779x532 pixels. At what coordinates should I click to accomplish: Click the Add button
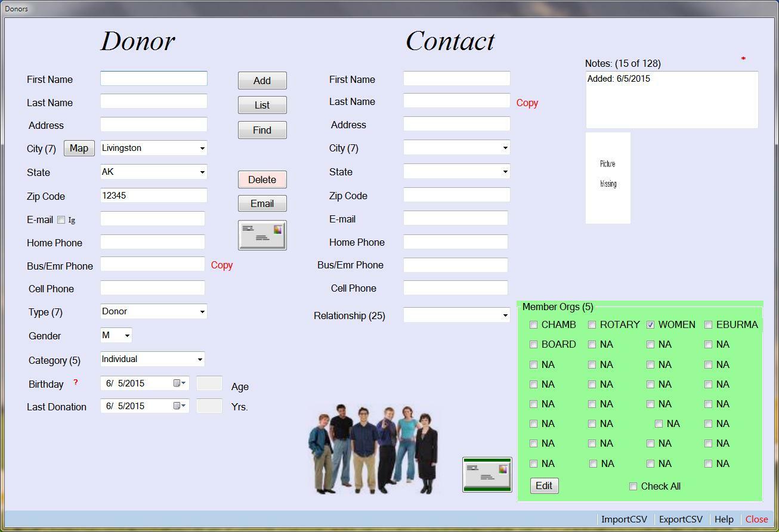[x=262, y=81]
